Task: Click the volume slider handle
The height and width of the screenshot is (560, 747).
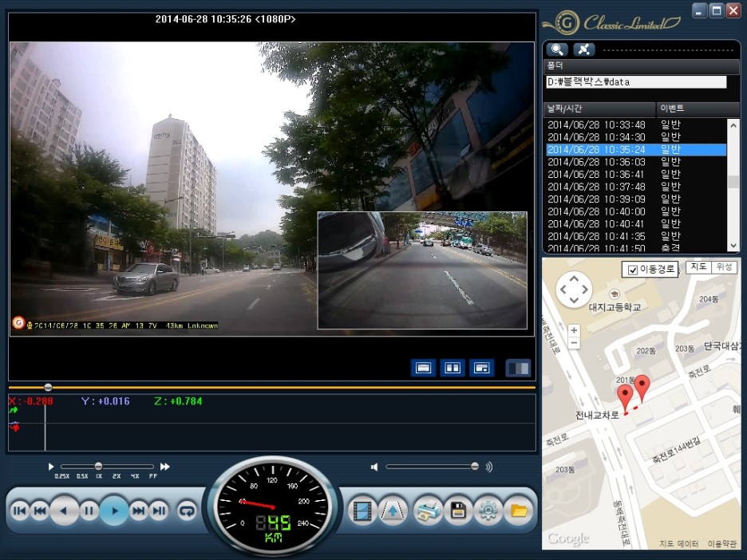Action: [475, 467]
